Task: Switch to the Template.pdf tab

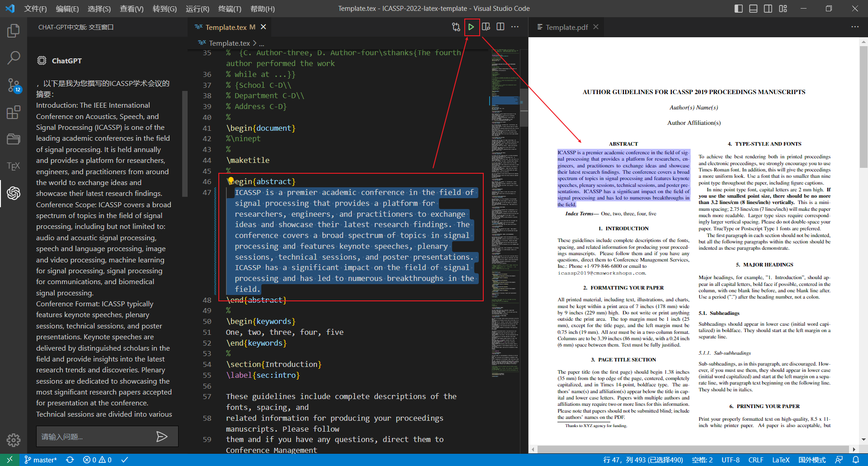Action: 566,27
